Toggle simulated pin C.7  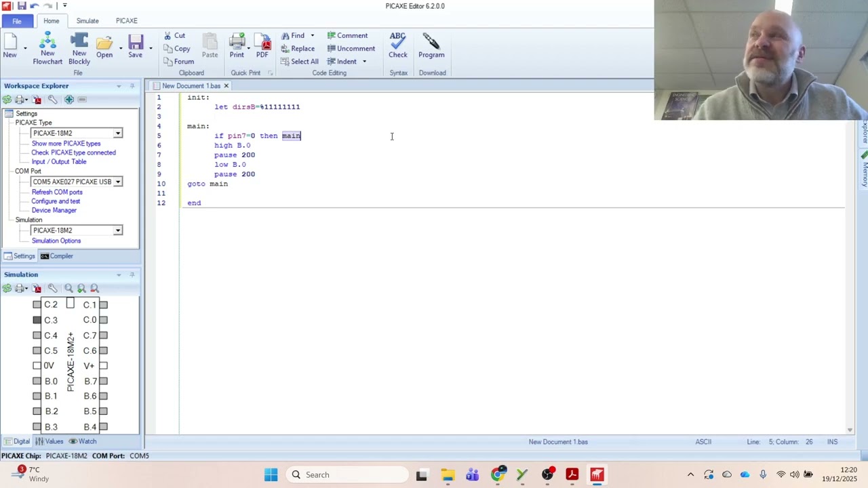pyautogui.click(x=103, y=335)
